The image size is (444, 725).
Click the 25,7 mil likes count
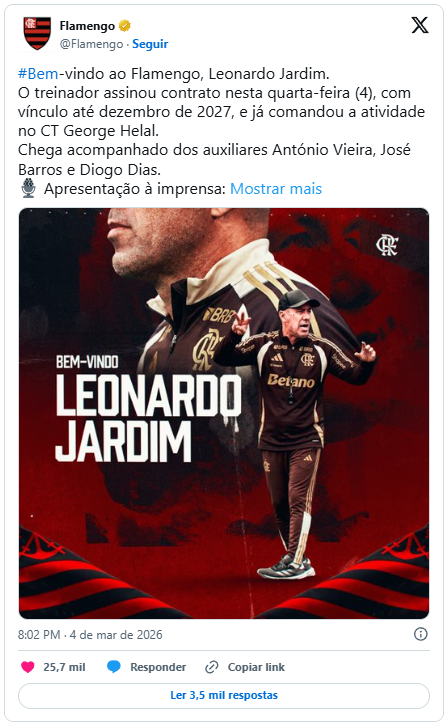click(x=64, y=667)
